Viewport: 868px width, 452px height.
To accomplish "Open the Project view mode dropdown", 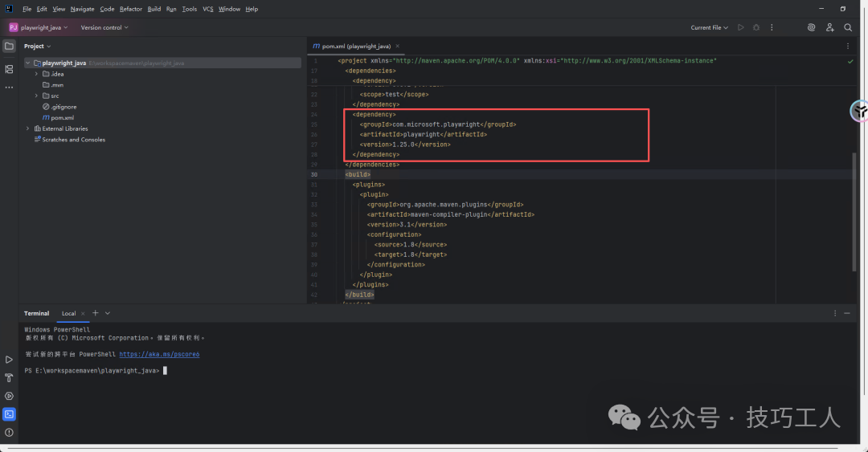I will [37, 47].
